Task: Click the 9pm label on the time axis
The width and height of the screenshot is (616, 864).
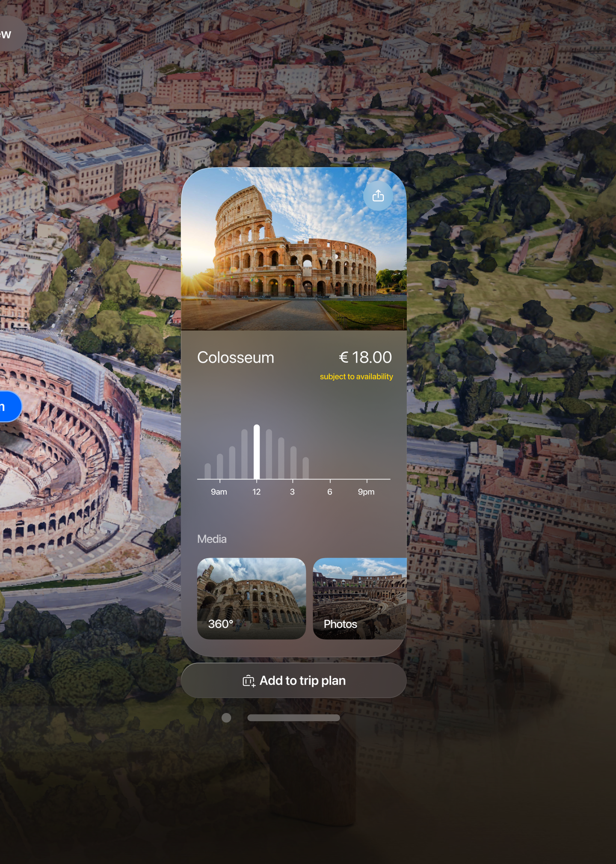Action: click(366, 492)
